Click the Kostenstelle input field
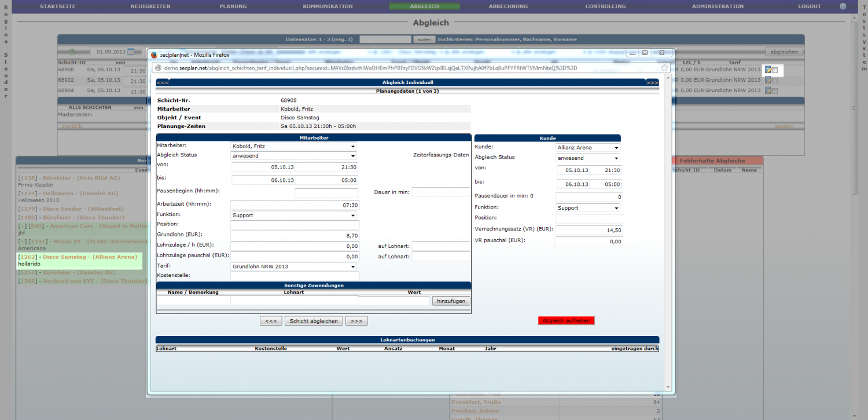This screenshot has width=868, height=420. pos(295,276)
